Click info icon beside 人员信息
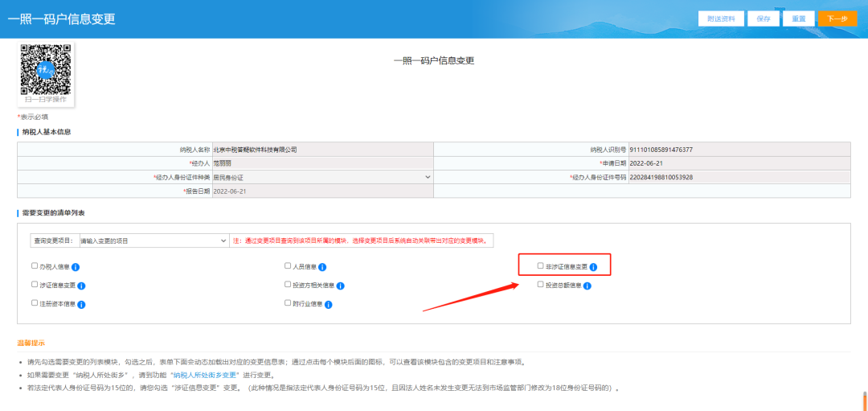The image size is (868, 411). pyautogui.click(x=321, y=267)
